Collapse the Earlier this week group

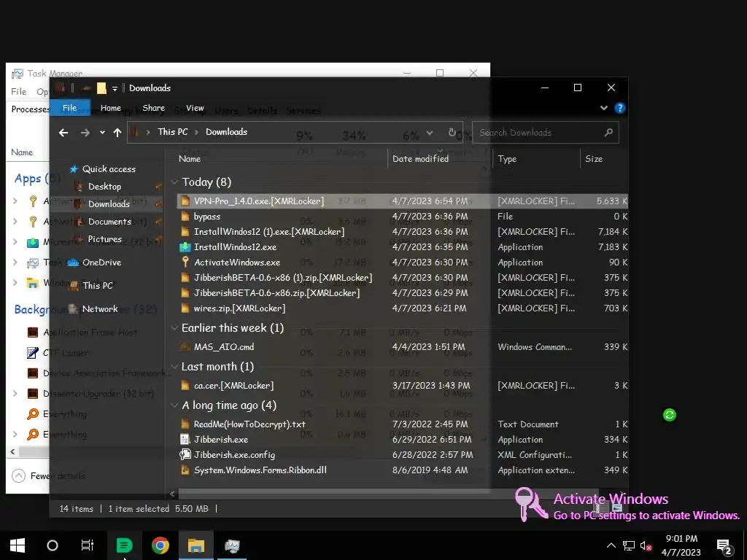coord(174,327)
